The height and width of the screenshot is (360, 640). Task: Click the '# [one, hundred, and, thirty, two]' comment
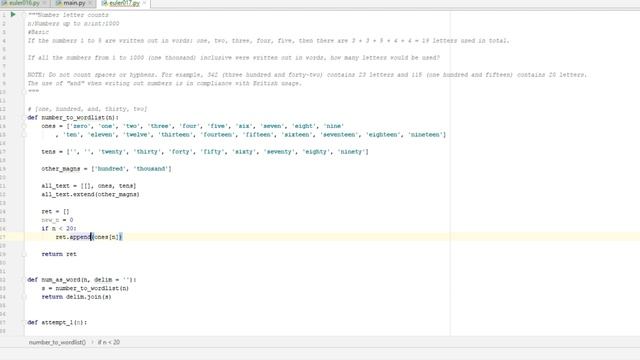[x=87, y=109]
